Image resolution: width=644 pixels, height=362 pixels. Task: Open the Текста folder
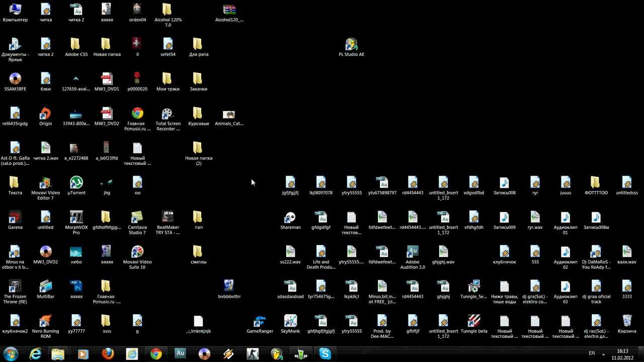coord(15,186)
